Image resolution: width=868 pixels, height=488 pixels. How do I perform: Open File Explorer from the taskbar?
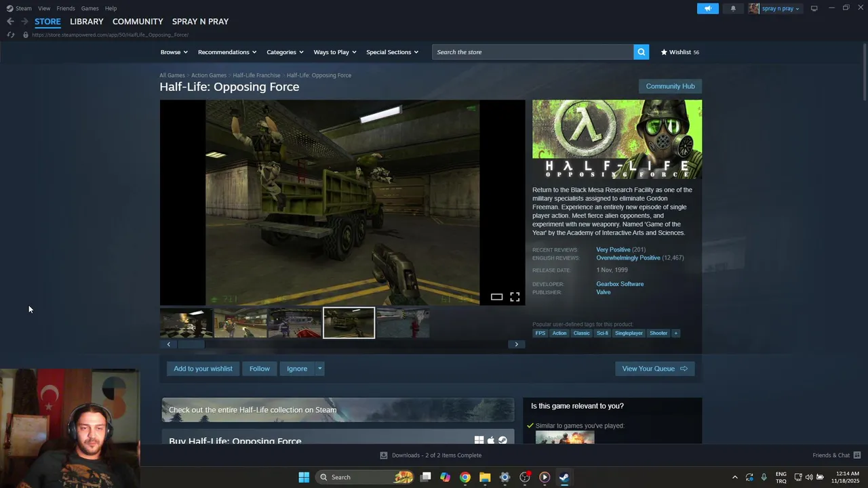click(x=485, y=477)
